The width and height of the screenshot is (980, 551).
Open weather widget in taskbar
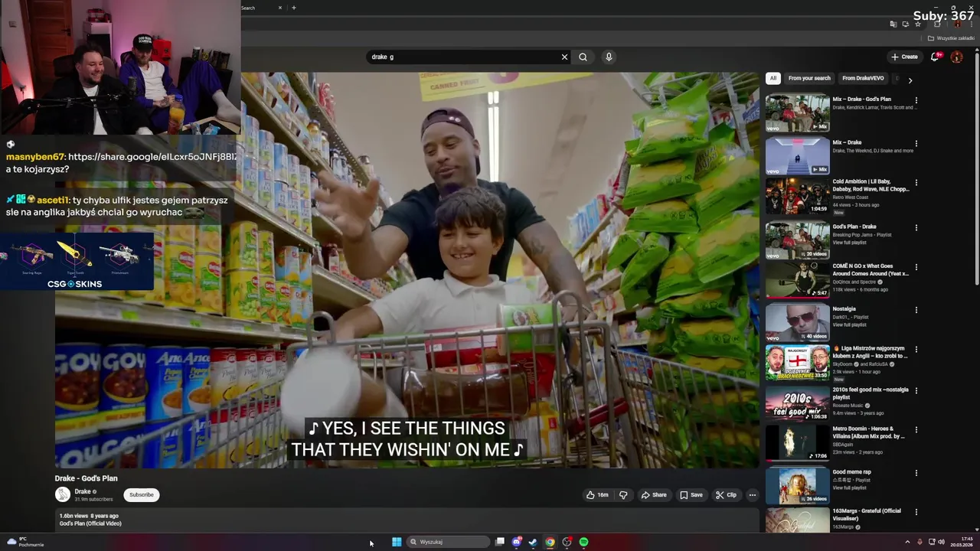[x=24, y=542]
